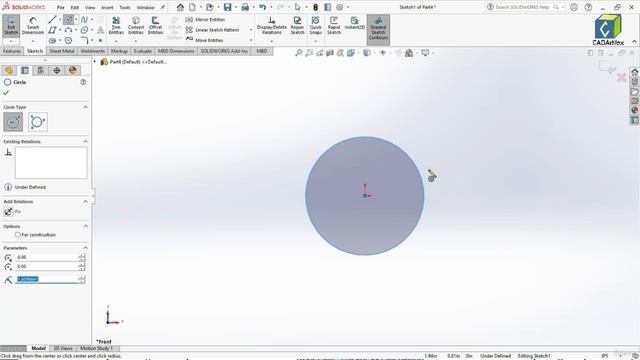This screenshot has height=360, width=640.
Task: Select the Perimeter Circle type
Action: tap(38, 122)
